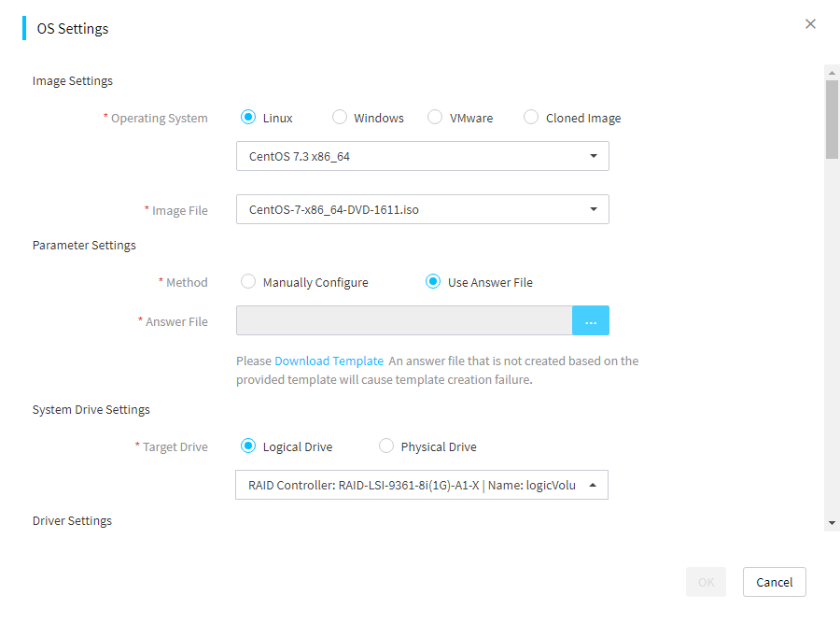
Task: Click the vertical scrollbar thumb
Action: coord(832,120)
